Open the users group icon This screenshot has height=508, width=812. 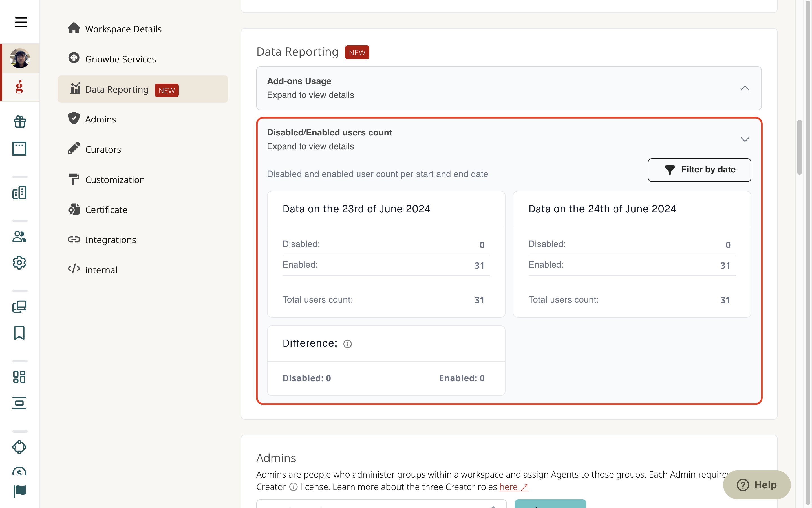[x=19, y=237]
